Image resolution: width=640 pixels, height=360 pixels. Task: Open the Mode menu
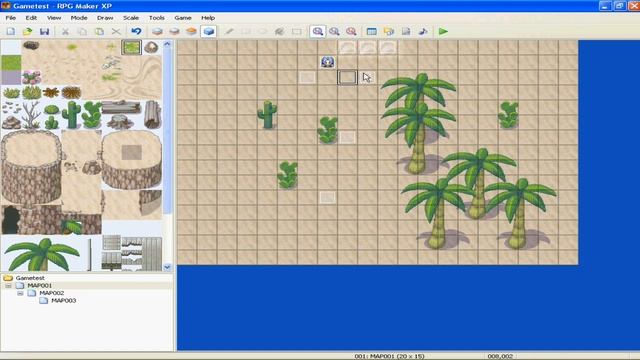pos(79,18)
